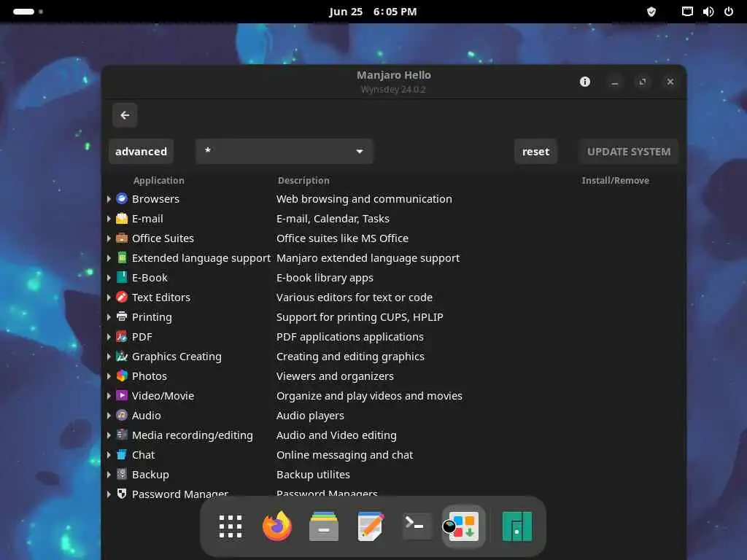Open Activities overview pill in top bar
Image resolution: width=747 pixels, height=560 pixels.
pos(28,12)
